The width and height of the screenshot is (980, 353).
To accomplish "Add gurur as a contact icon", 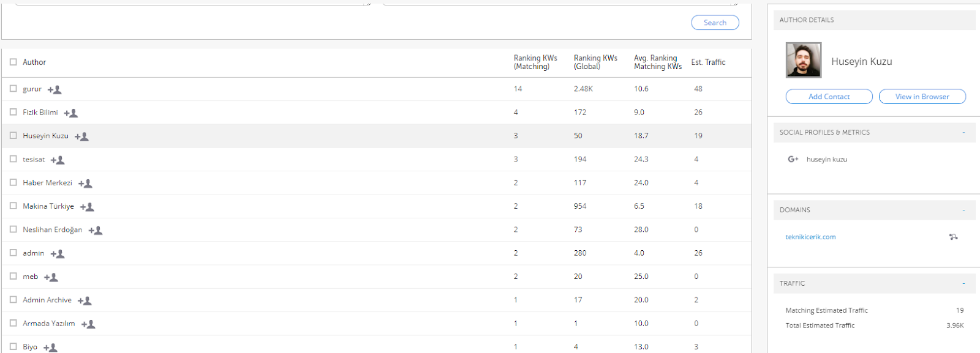I will (55, 90).
